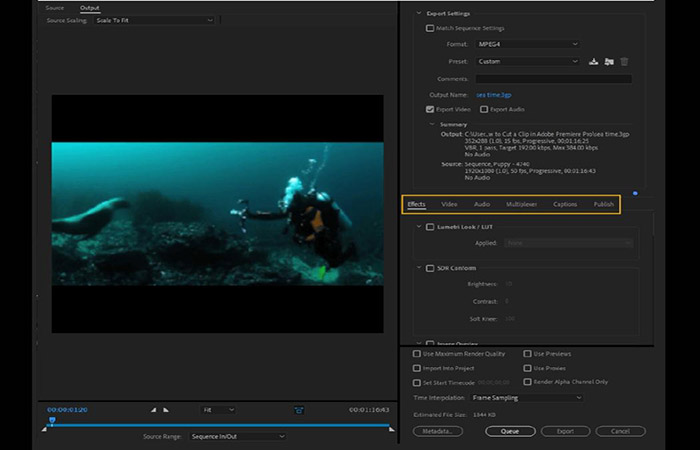
Task: Check Use Maximum Render Quality
Action: (x=417, y=354)
